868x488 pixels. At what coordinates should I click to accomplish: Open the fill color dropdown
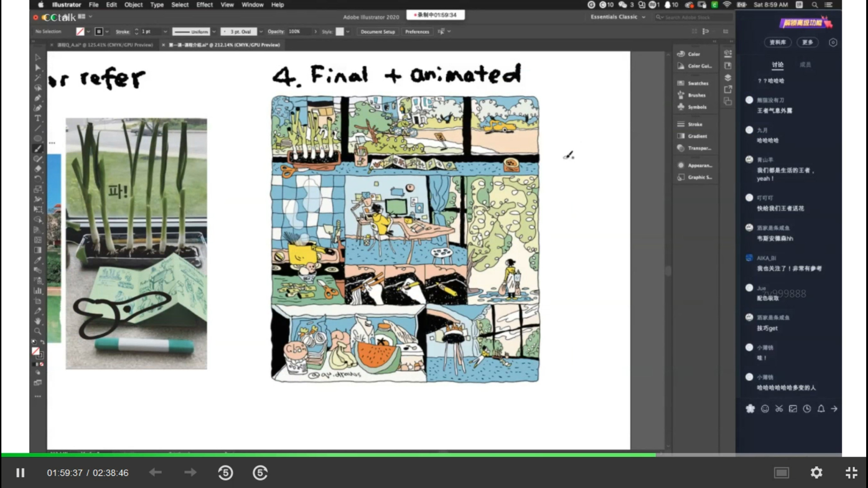pos(88,32)
